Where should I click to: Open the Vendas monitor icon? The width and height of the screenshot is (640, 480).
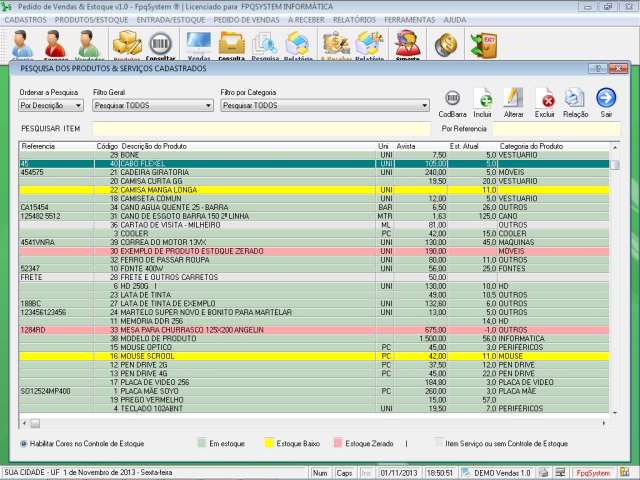[x=199, y=44]
